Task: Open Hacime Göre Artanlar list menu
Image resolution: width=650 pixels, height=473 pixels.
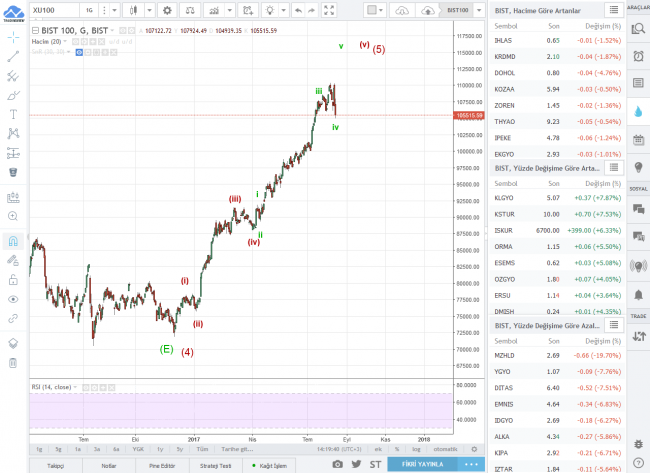Action: pyautogui.click(x=614, y=10)
